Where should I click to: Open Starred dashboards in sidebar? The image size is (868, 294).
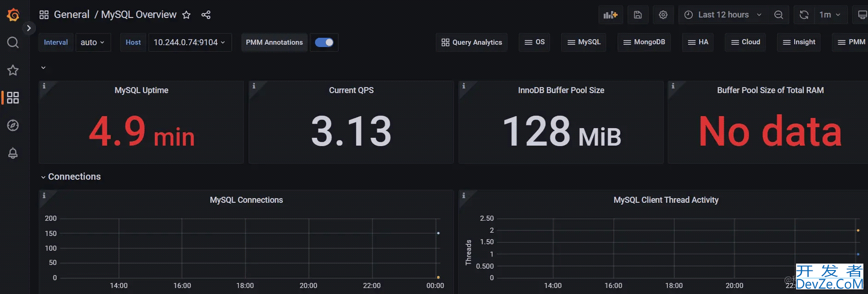click(13, 70)
